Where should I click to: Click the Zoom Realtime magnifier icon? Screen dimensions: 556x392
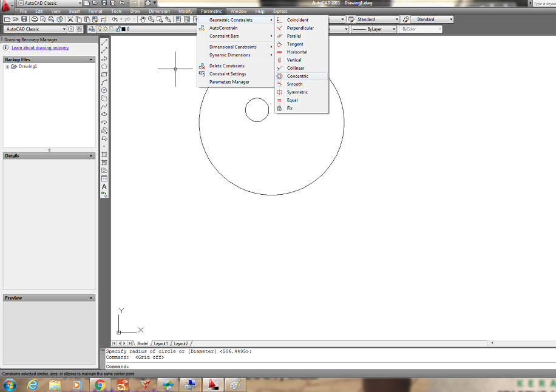click(x=151, y=19)
